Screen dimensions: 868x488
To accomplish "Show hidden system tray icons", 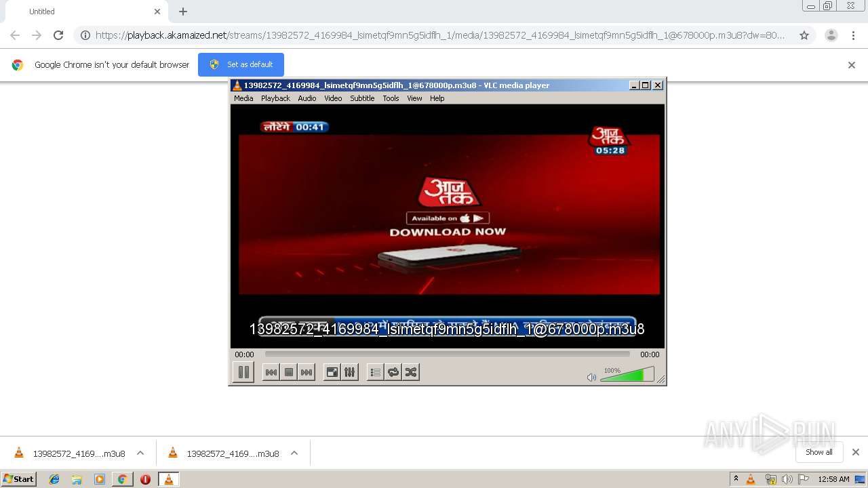I will click(x=736, y=479).
